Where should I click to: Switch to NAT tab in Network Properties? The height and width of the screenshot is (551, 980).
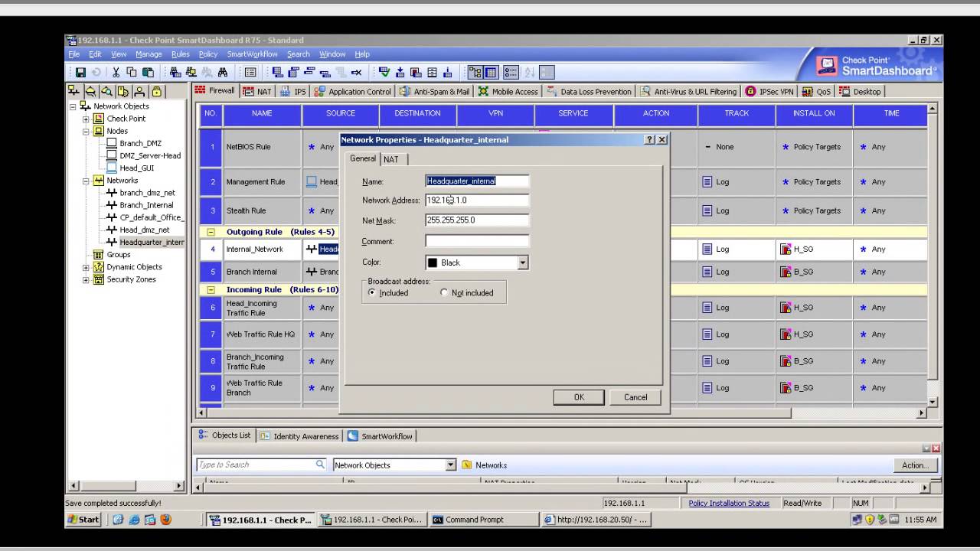[x=391, y=159]
